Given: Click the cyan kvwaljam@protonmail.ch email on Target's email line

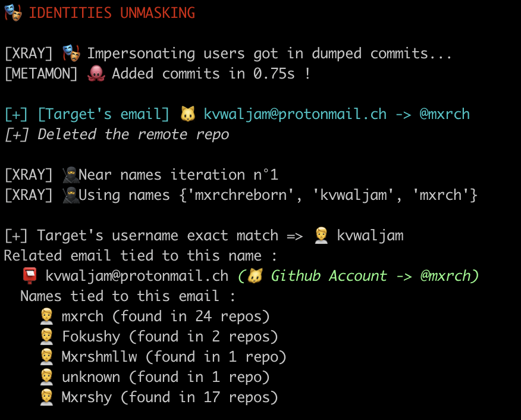Looking at the screenshot, I should click(x=295, y=114).
